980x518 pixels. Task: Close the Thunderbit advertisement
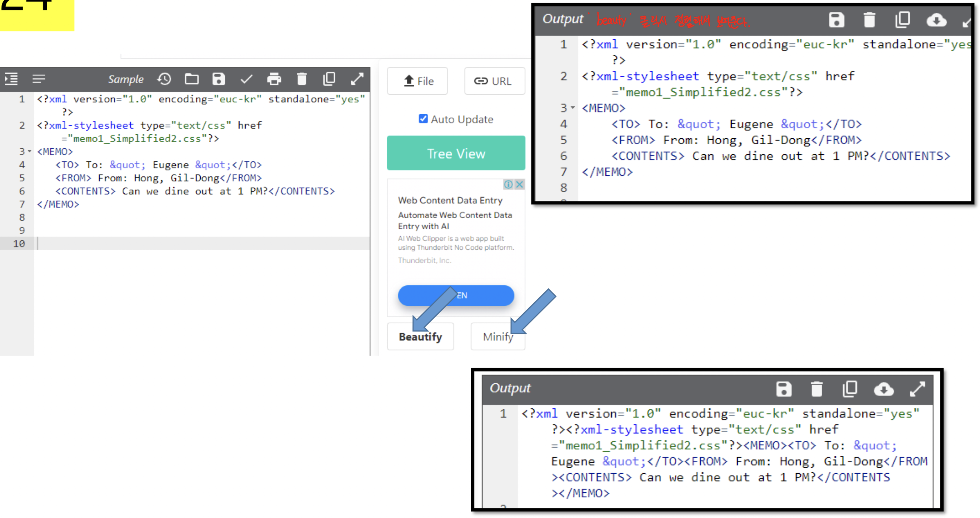pos(520,184)
